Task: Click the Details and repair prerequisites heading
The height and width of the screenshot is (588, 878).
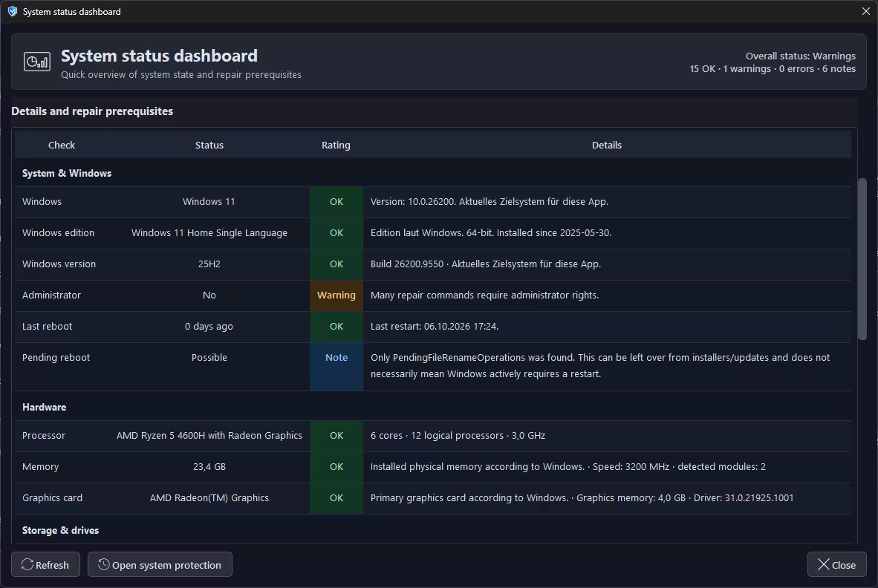Action: click(92, 111)
